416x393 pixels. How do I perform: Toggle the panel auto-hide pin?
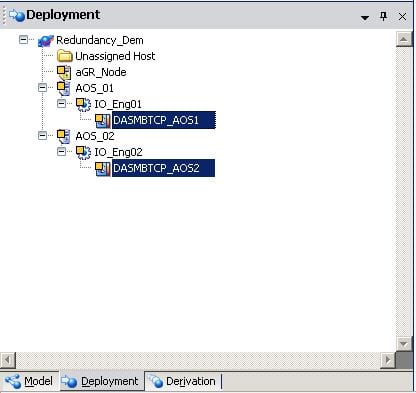pos(384,16)
